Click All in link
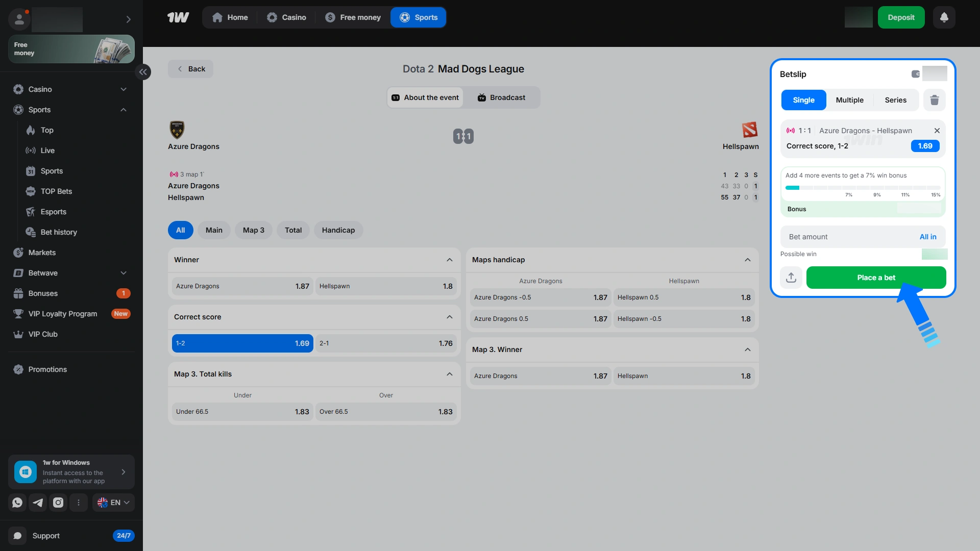 point(928,237)
